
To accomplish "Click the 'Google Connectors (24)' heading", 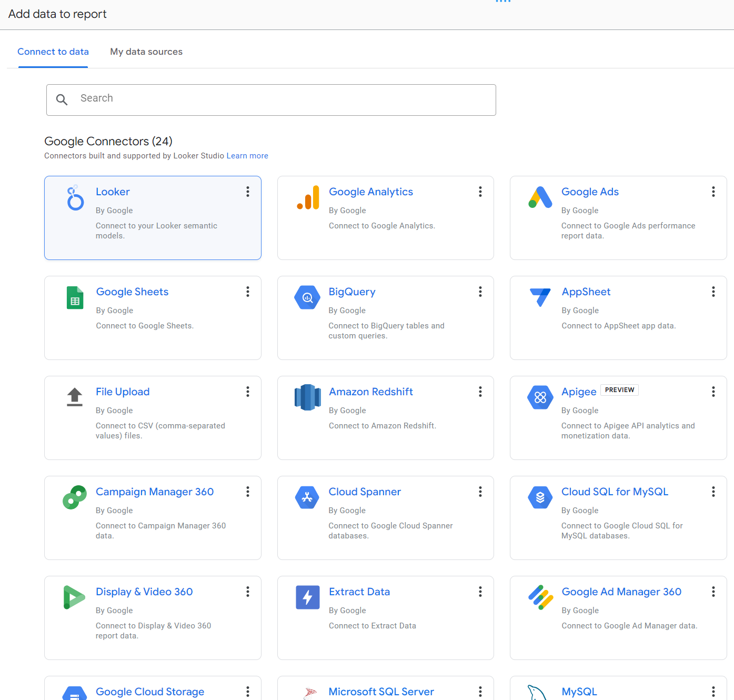I will (x=108, y=141).
